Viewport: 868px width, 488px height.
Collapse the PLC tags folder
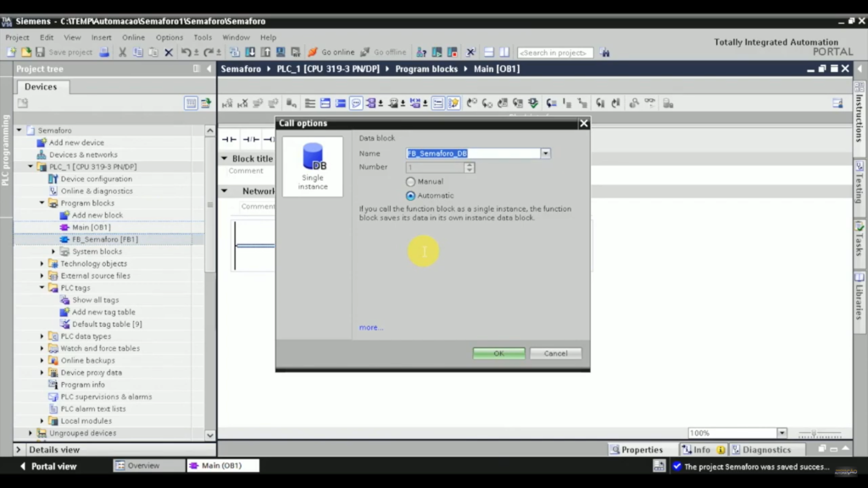[x=42, y=288]
